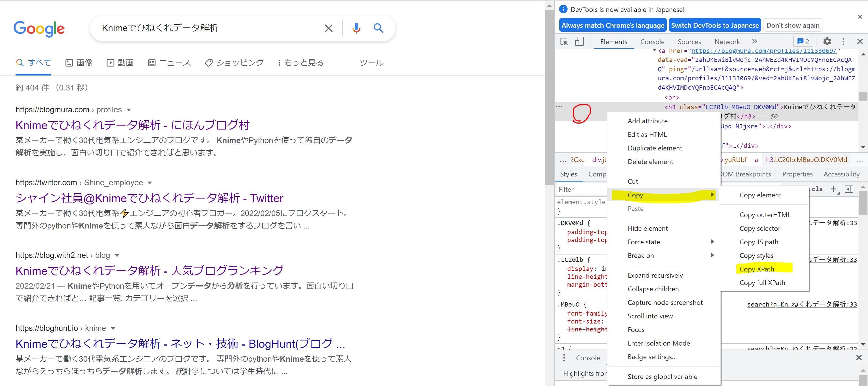Click the voice search microphone icon
The image size is (868, 386).
pyautogui.click(x=356, y=28)
